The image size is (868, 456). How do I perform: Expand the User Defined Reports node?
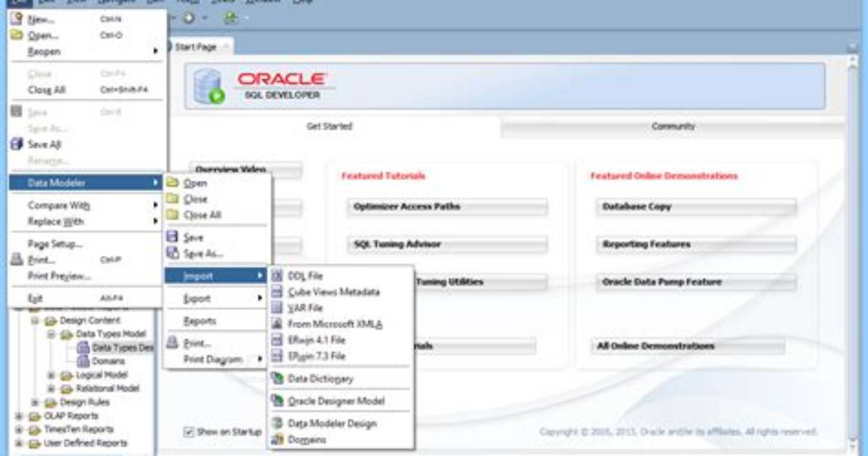pos(19,443)
